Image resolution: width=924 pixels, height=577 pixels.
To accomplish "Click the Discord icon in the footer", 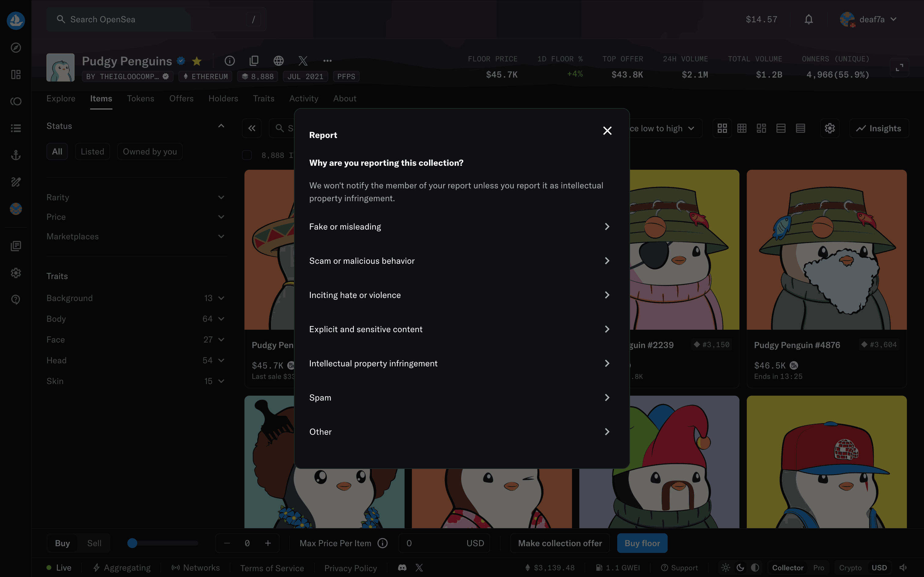I will [x=402, y=568].
